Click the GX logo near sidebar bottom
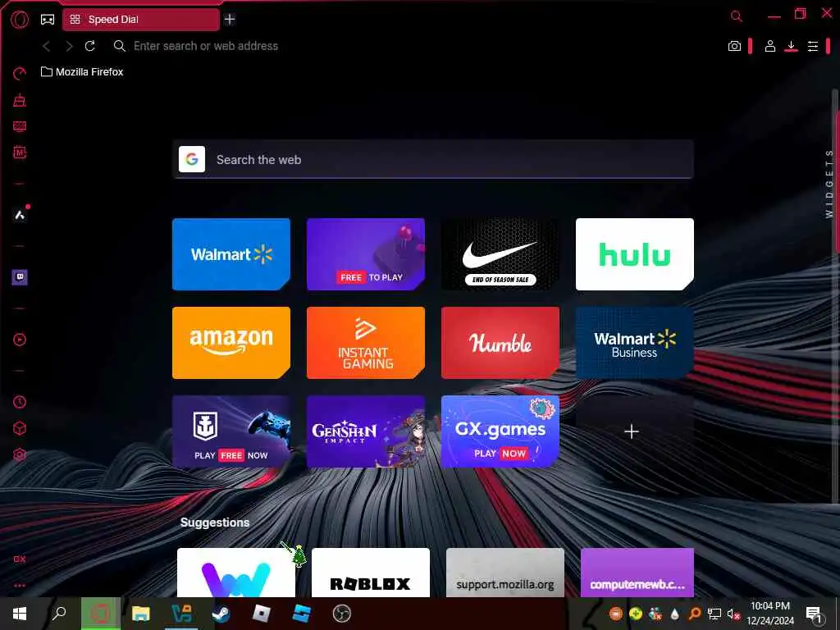Image resolution: width=840 pixels, height=630 pixels. [x=20, y=559]
